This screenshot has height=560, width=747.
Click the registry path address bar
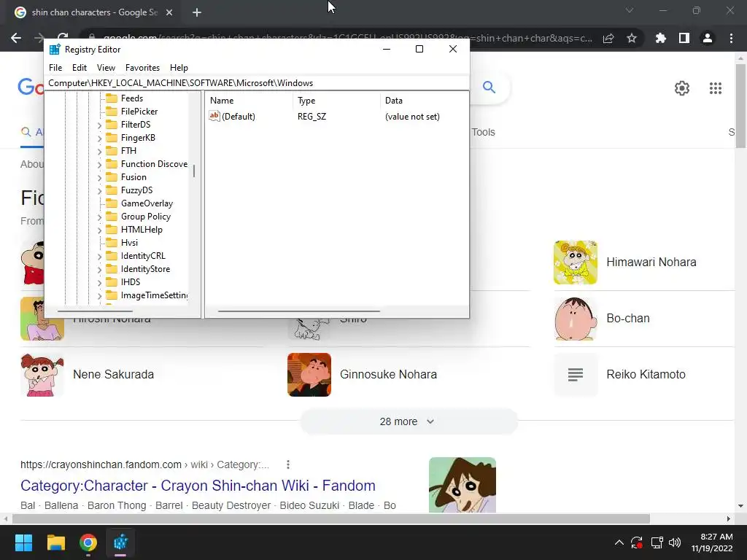[256, 83]
